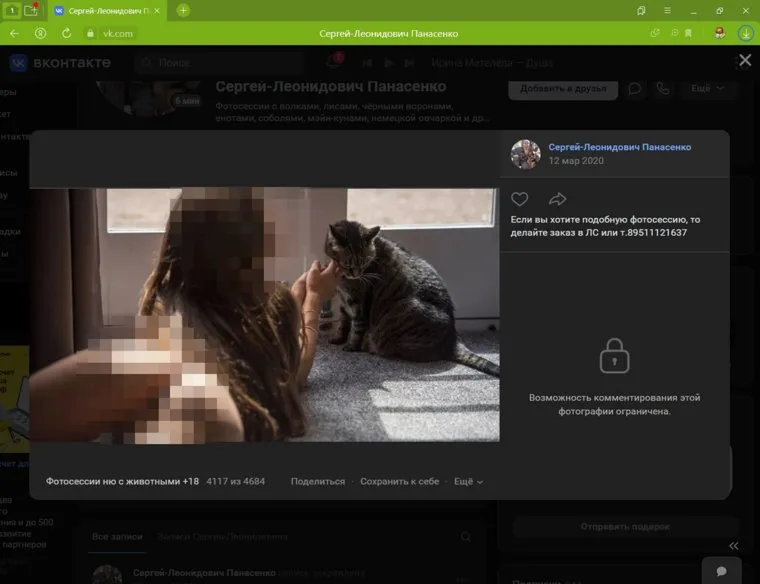Click the padlock site security icon
This screenshot has height=584, width=760.
[88, 33]
